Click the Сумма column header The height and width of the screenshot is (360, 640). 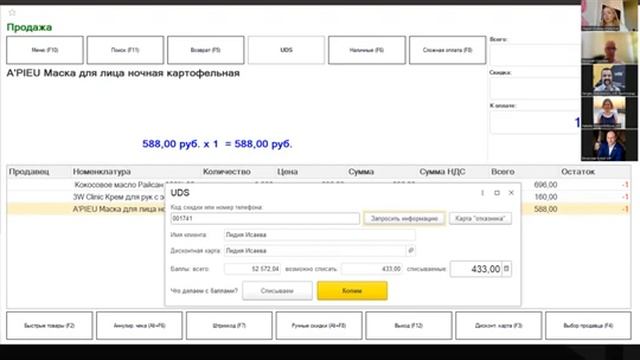361,172
